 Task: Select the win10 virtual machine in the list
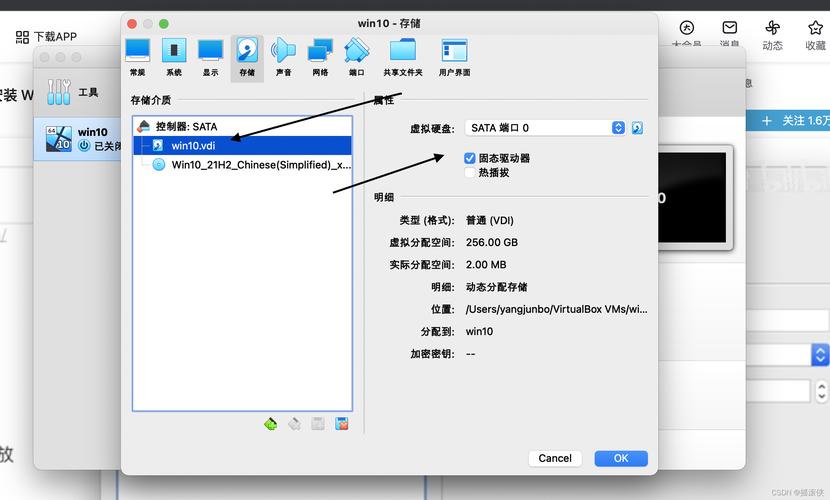coord(78,139)
